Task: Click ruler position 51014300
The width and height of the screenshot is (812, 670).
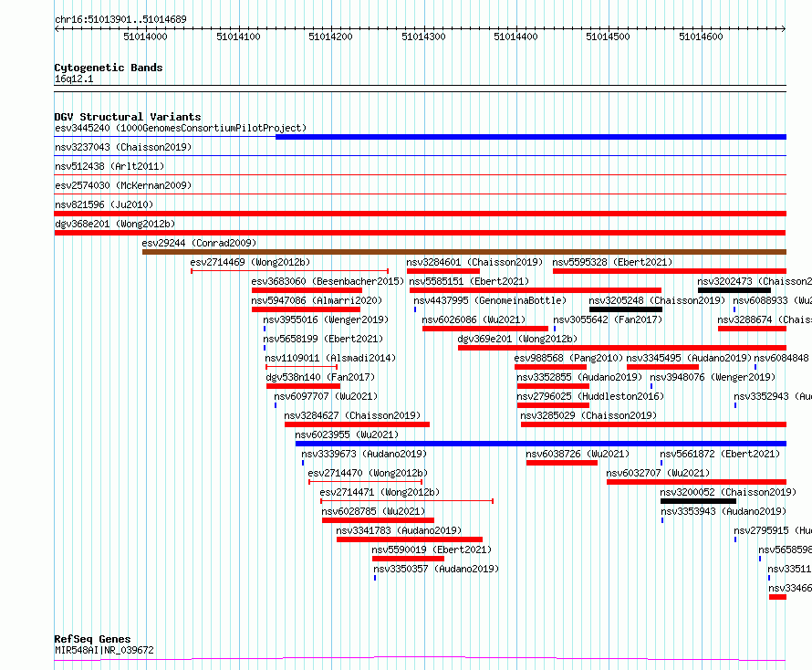Action: click(423, 37)
